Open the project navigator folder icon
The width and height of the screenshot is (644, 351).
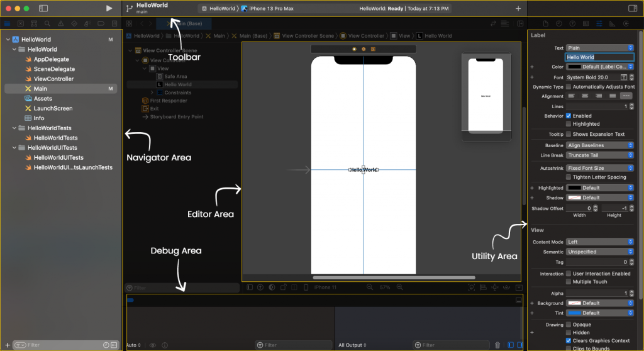point(8,23)
